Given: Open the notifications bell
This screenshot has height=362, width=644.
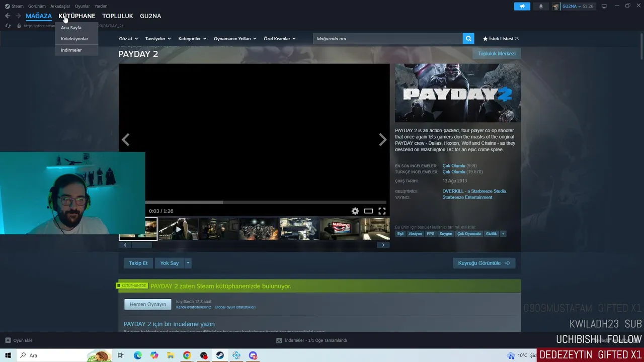Looking at the screenshot, I should (541, 6).
